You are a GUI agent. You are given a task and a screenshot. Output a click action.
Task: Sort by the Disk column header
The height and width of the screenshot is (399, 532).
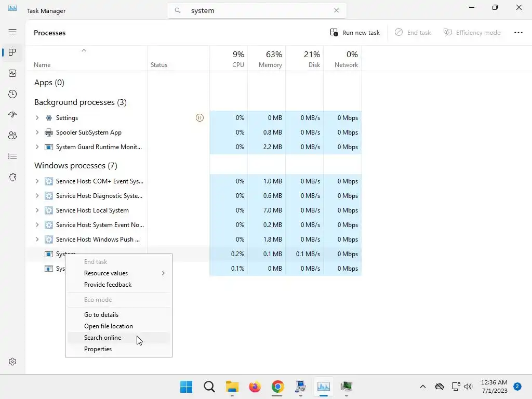pyautogui.click(x=304, y=58)
